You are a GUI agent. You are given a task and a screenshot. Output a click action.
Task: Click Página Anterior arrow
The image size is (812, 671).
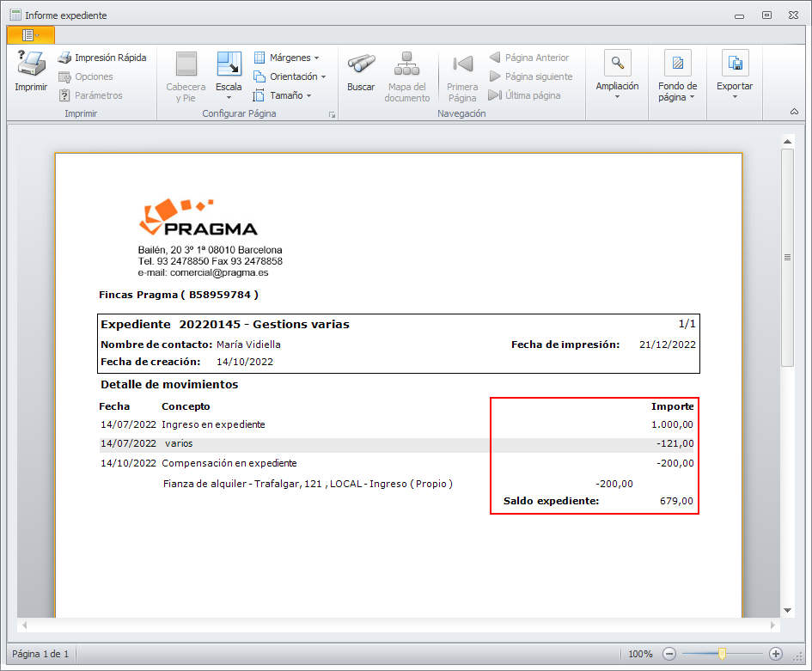(495, 57)
